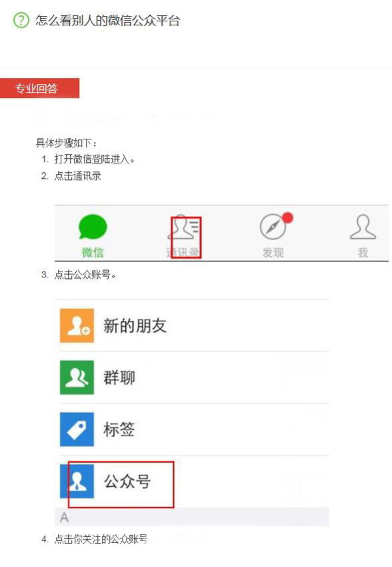
Task: Click the Official Accounts person icon
Action: (x=77, y=482)
